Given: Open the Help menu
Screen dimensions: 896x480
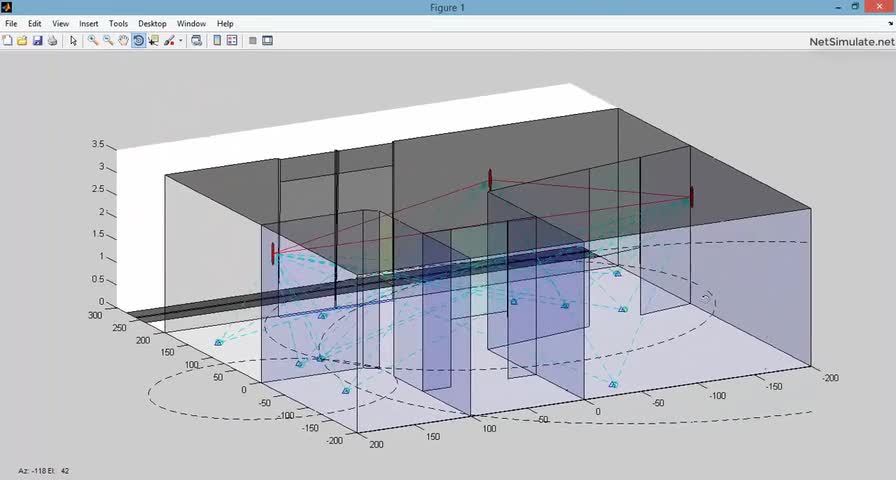Looking at the screenshot, I should 225,23.
